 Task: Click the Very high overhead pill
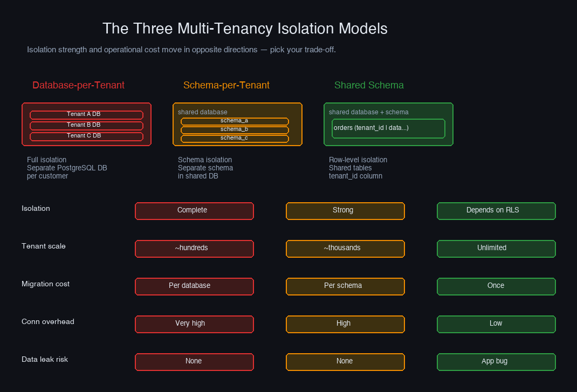(x=194, y=324)
